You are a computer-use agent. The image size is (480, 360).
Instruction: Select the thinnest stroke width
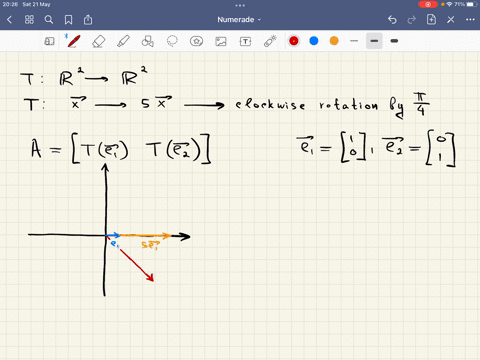354,41
